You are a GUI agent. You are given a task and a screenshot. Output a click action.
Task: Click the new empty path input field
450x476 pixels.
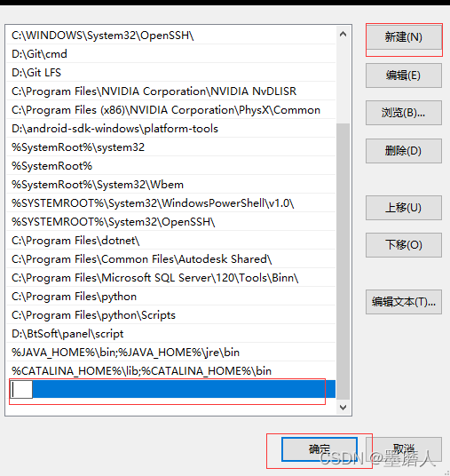click(21, 389)
